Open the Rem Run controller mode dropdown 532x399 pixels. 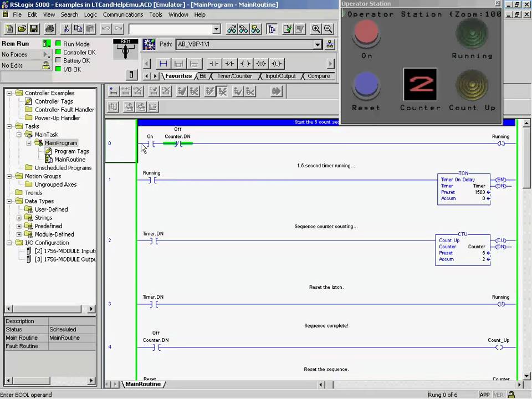(47, 43)
